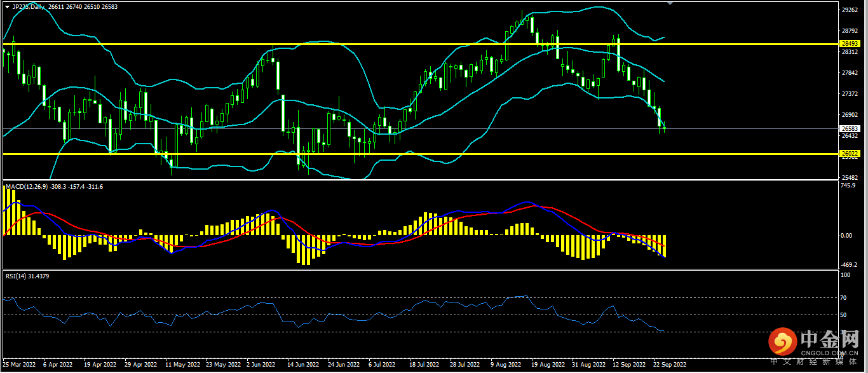
Task: Click the 27372 price scale value
Action: coord(850,94)
